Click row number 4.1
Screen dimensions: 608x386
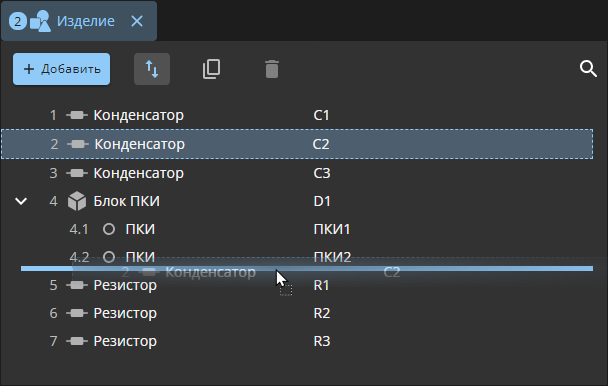pos(79,229)
